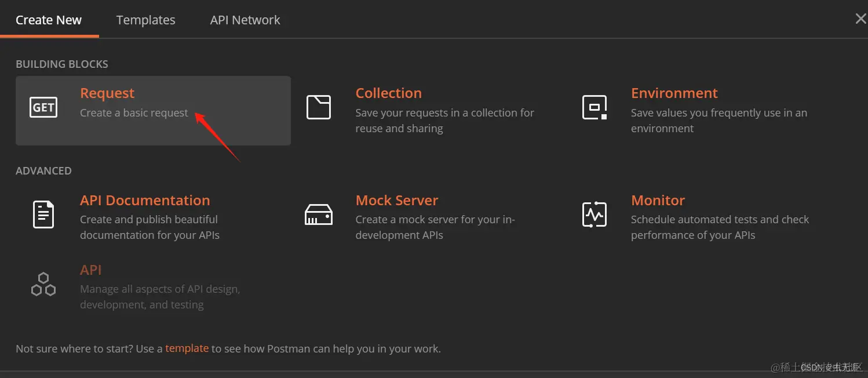868x378 pixels.
Task: Click the Mock Server icon
Action: (319, 215)
